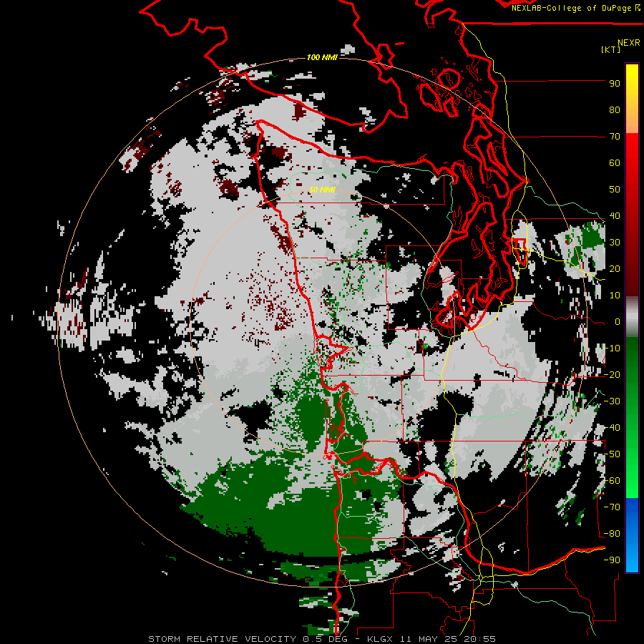Click the [KT] units label

(x=610, y=49)
